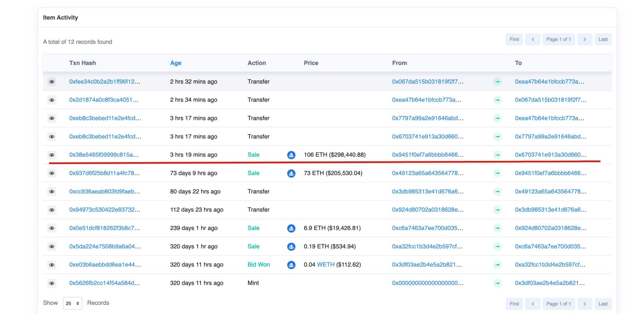Image resolution: width=644 pixels, height=314 pixels.
Task: Click eye icon beside 106 ETH sale row
Action: coord(52,155)
